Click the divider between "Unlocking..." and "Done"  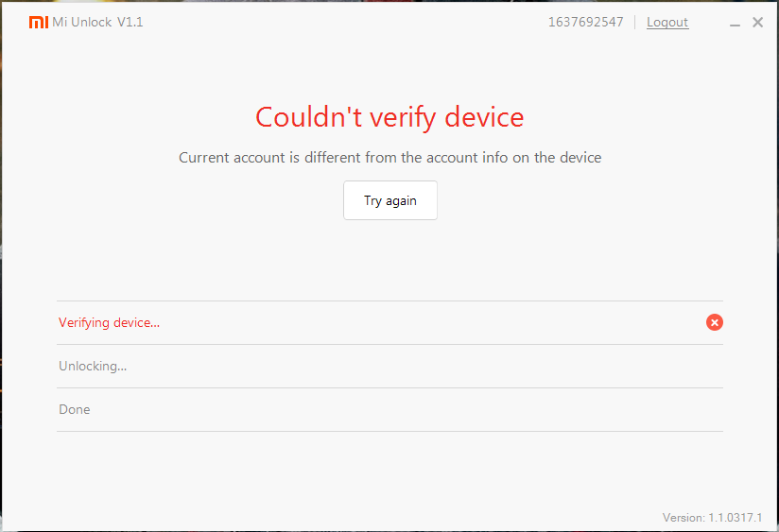tap(389, 387)
